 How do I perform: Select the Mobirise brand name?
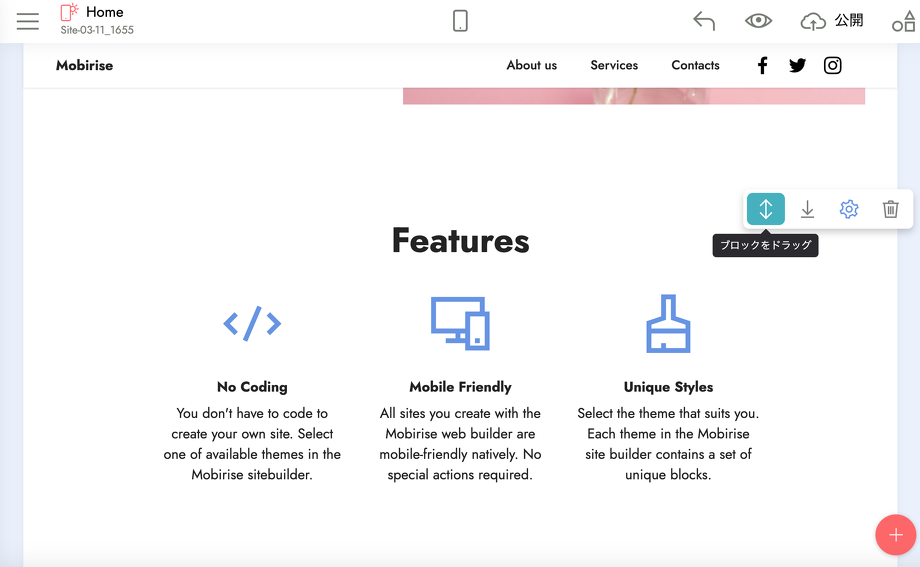coord(84,65)
